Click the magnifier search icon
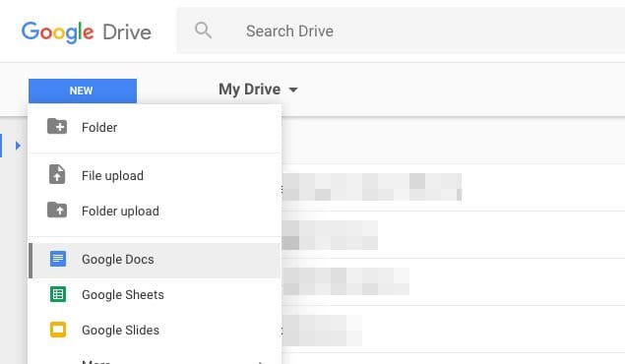625x364 pixels. click(203, 30)
